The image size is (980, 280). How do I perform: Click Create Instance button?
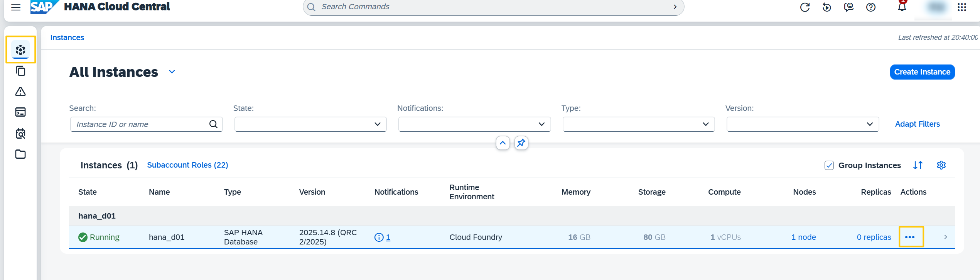point(922,72)
